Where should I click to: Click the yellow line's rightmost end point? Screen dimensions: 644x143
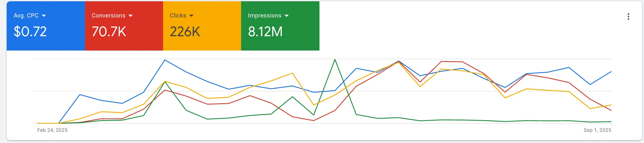611,105
